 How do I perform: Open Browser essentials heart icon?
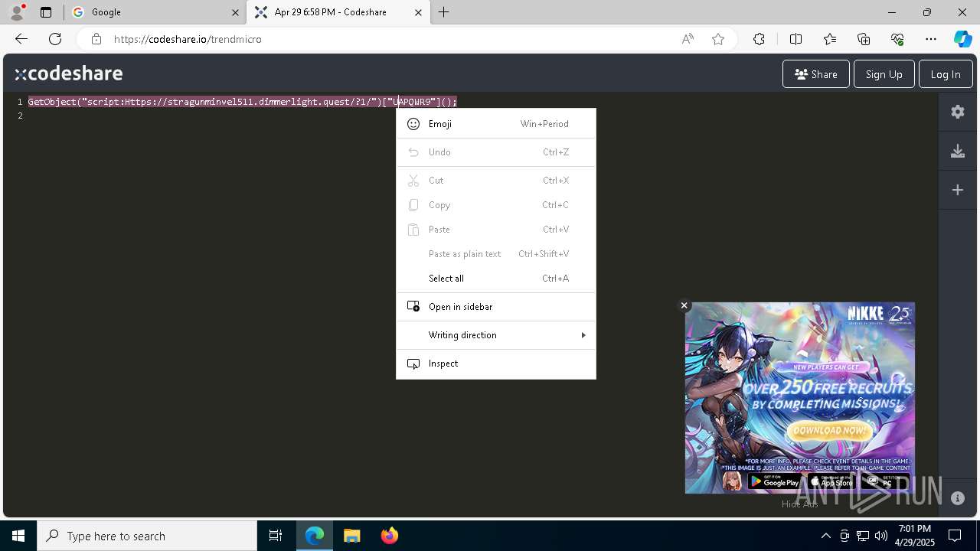coord(897,39)
